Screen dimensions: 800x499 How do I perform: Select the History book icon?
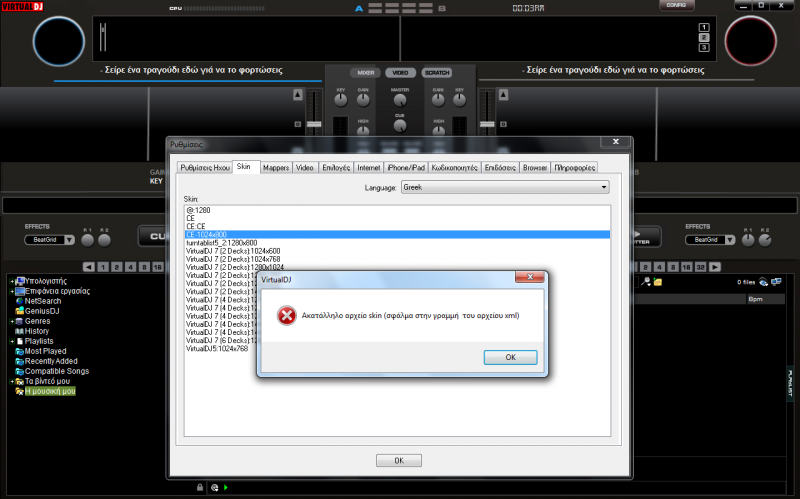coord(20,331)
